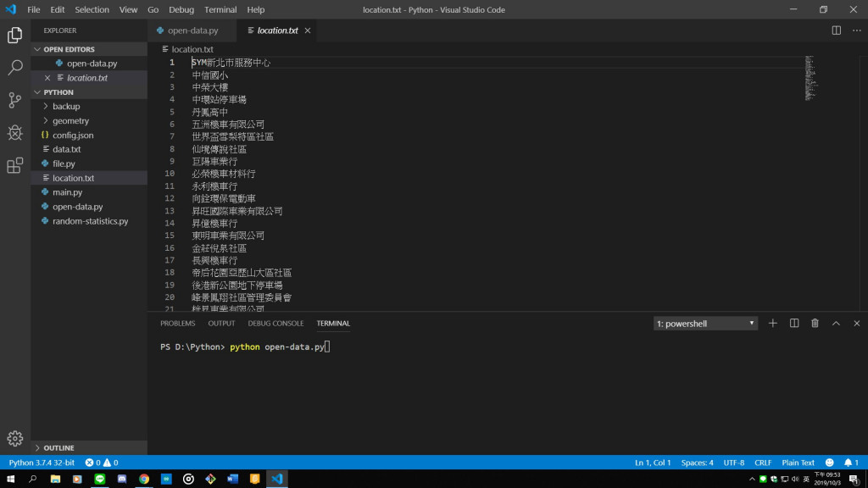868x488 pixels.
Task: Close the terminal panel
Action: point(856,323)
